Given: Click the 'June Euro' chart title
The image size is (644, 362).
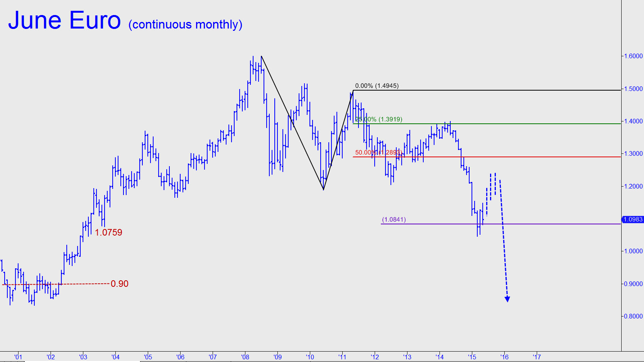Looking at the screenshot, I should tap(64, 20).
